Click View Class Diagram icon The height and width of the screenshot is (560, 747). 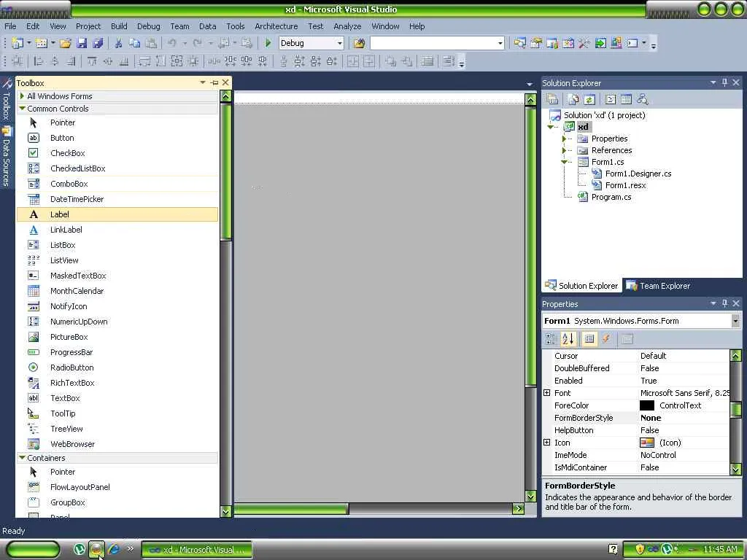[x=642, y=99]
